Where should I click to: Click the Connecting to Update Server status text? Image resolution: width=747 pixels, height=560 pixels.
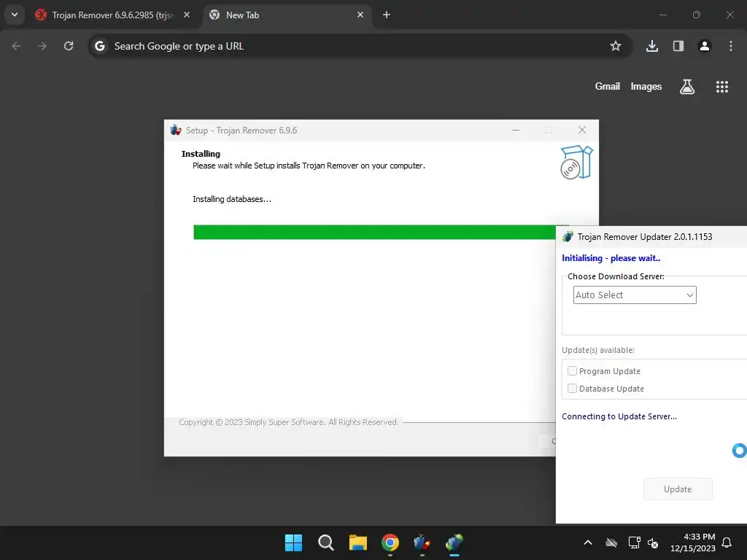619,416
